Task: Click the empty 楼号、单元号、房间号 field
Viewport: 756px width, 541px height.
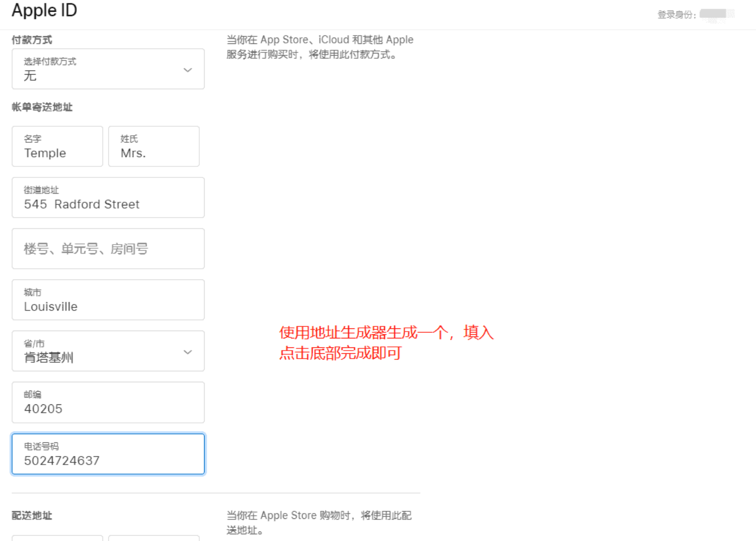Action: coord(108,249)
